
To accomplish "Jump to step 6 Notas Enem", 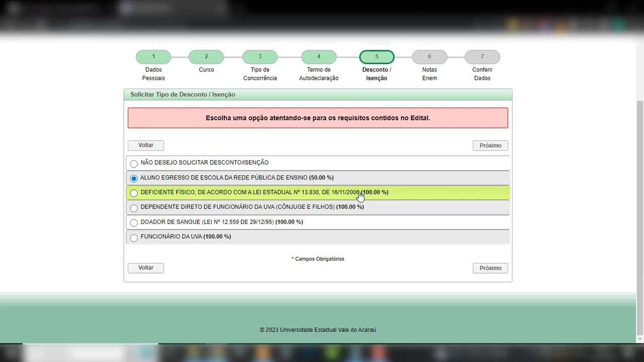I will [430, 57].
